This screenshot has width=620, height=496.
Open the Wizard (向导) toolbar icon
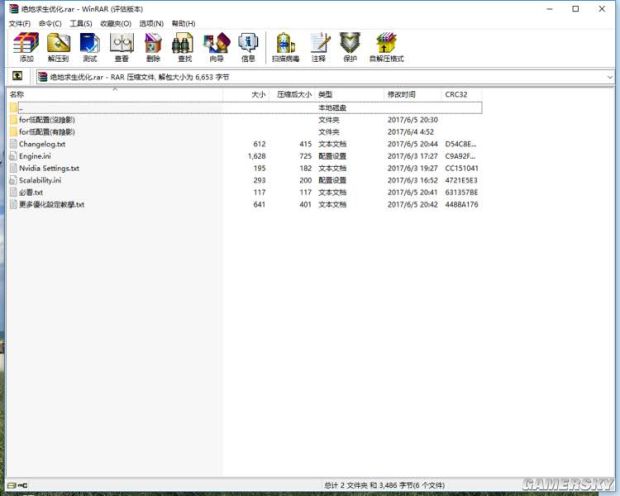tap(217, 44)
